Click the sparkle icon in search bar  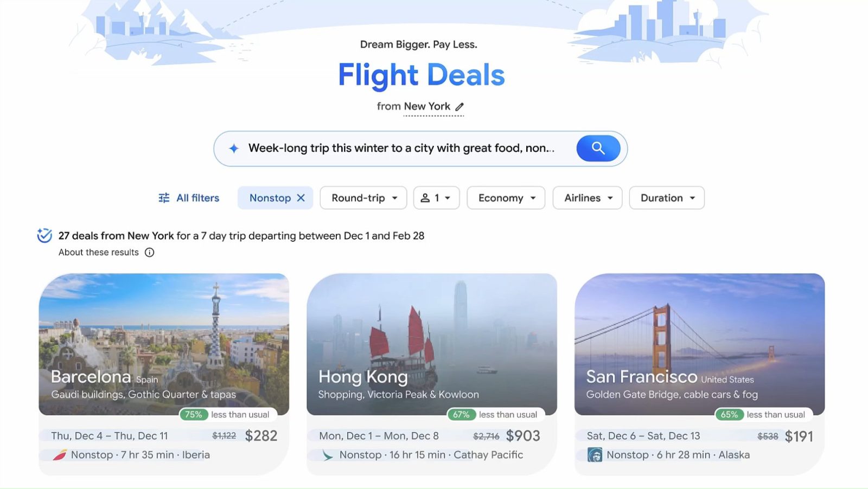coord(233,148)
